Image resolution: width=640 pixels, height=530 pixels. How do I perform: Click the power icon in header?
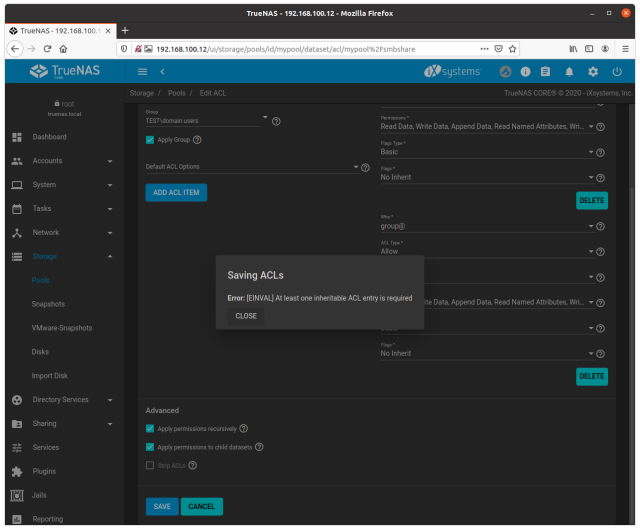click(617, 72)
